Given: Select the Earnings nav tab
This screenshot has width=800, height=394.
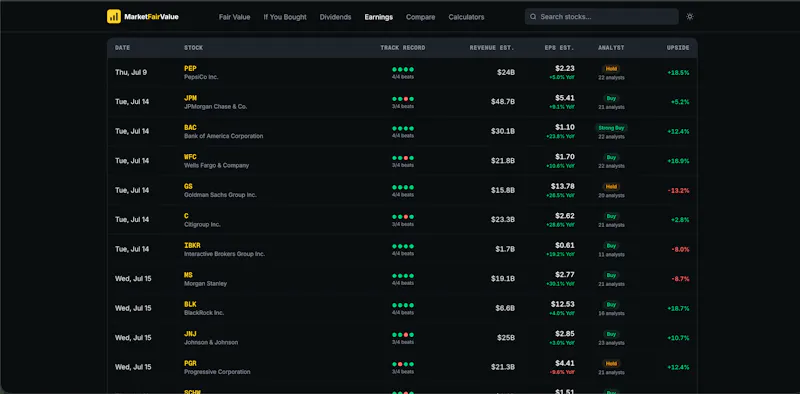Looking at the screenshot, I should point(379,17).
